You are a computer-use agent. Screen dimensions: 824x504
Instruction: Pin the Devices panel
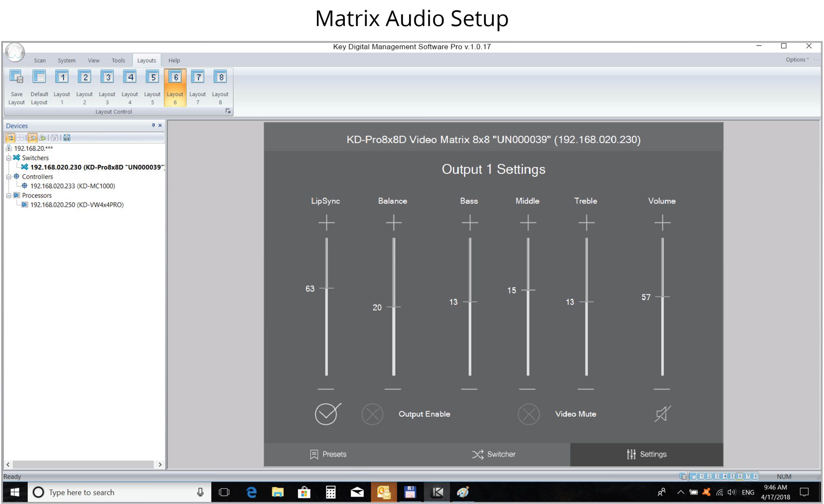pyautogui.click(x=153, y=126)
